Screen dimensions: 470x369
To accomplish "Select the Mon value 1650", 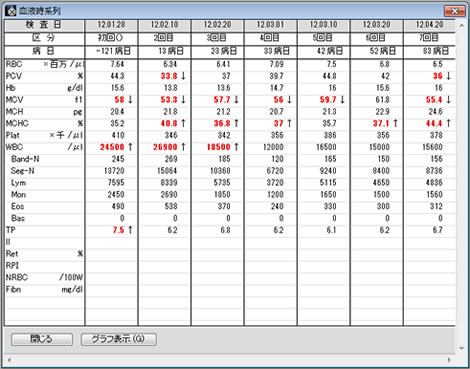I will click(328, 195).
